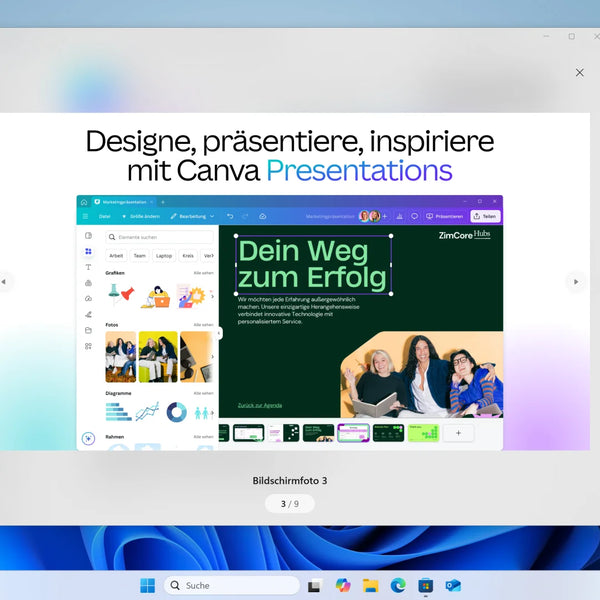
Task: Pick the pushpin graphic thumbnail
Action: 121,295
